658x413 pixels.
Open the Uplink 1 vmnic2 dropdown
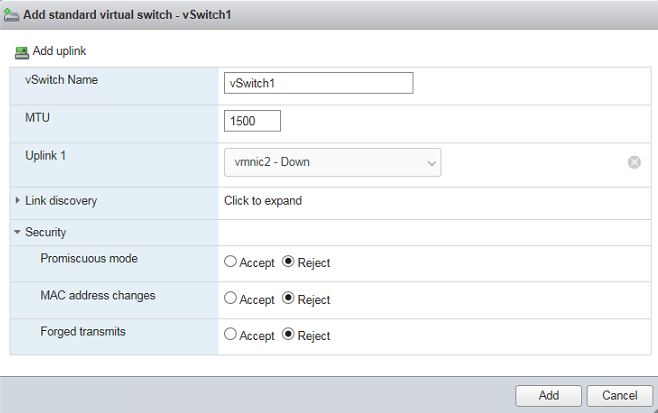coord(332,162)
